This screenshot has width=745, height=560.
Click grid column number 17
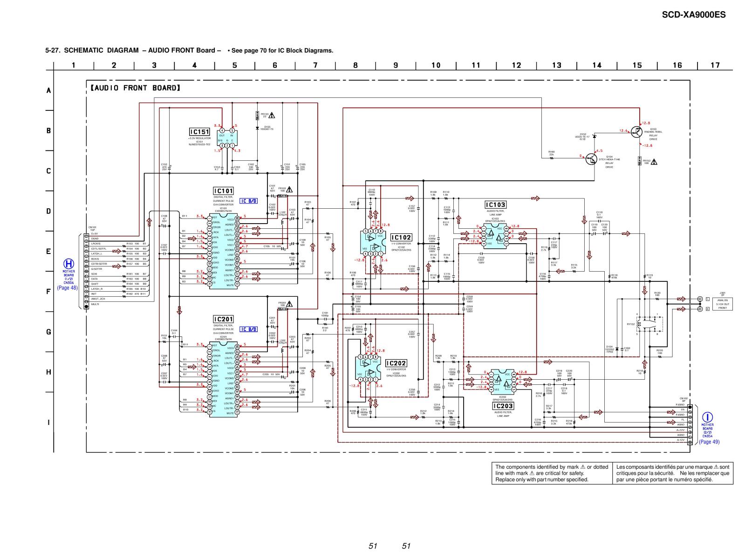pyautogui.click(x=715, y=65)
